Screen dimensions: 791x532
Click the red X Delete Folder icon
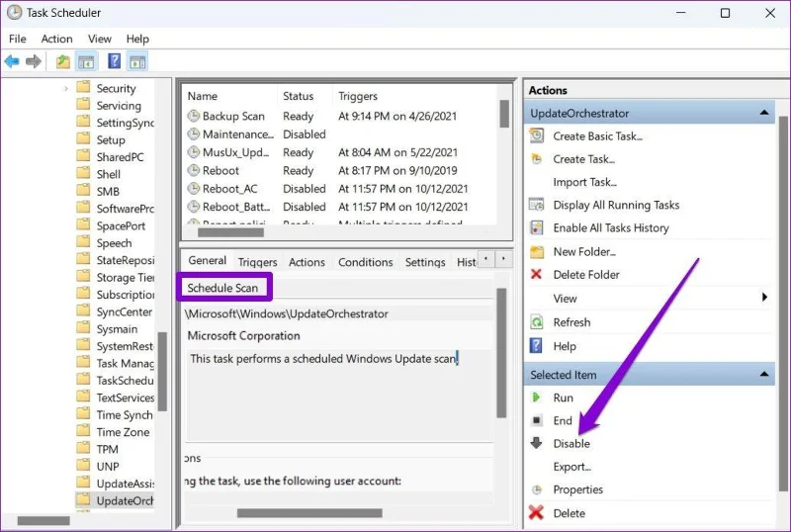tap(536, 274)
